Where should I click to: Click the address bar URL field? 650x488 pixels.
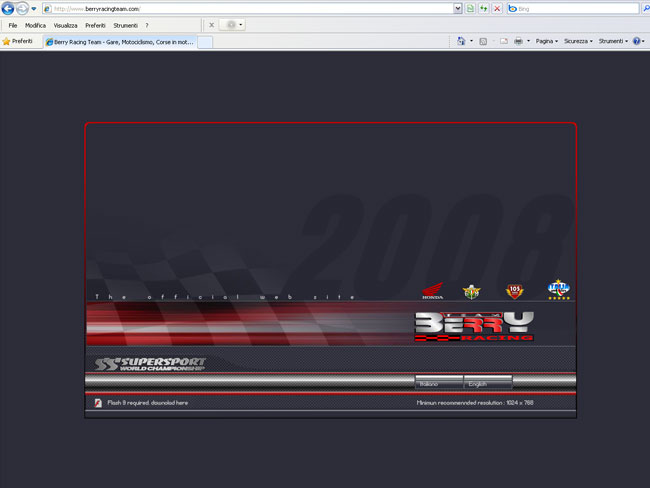point(248,9)
